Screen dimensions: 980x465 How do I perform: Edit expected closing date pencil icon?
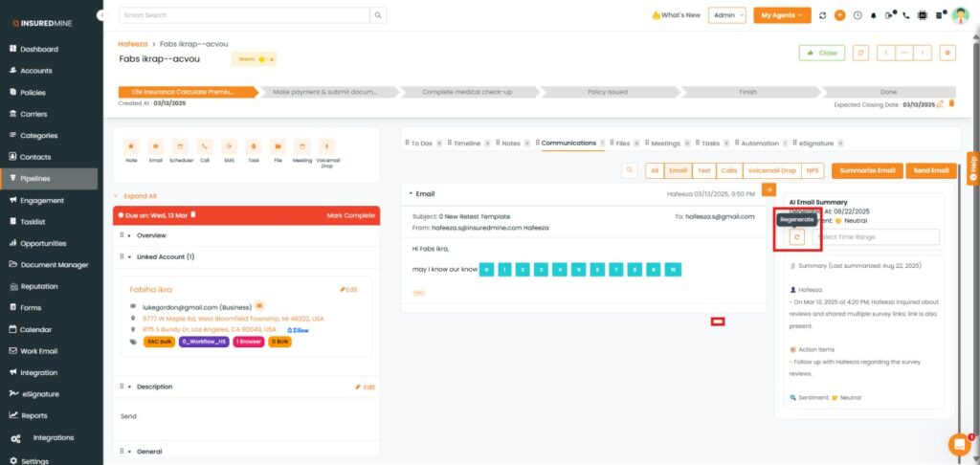point(940,104)
